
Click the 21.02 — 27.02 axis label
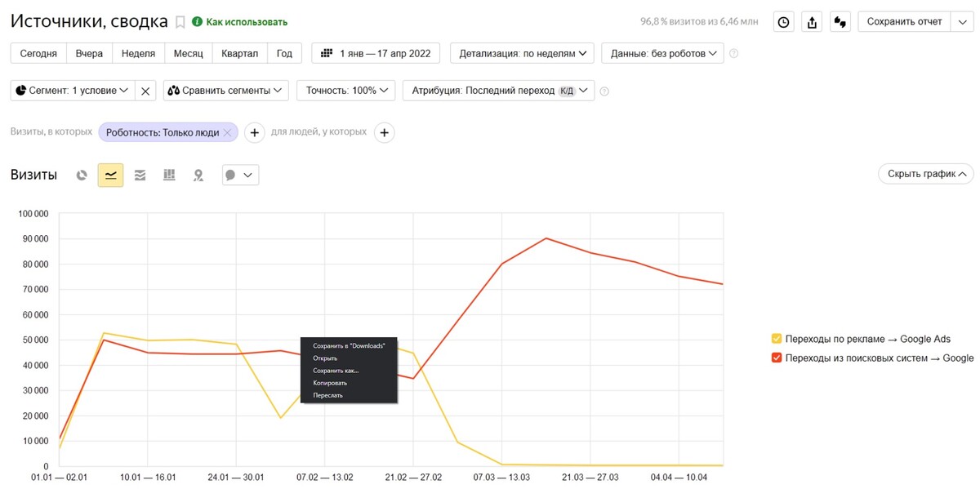(x=412, y=477)
